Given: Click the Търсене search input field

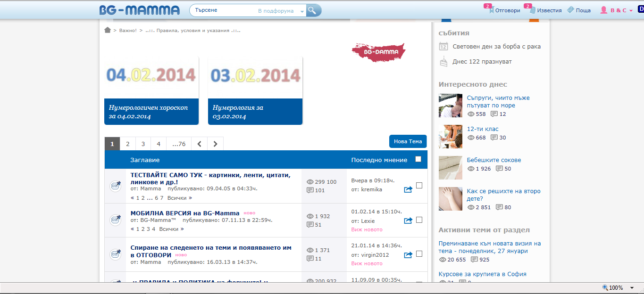Looking at the screenshot, I should 224,10.
